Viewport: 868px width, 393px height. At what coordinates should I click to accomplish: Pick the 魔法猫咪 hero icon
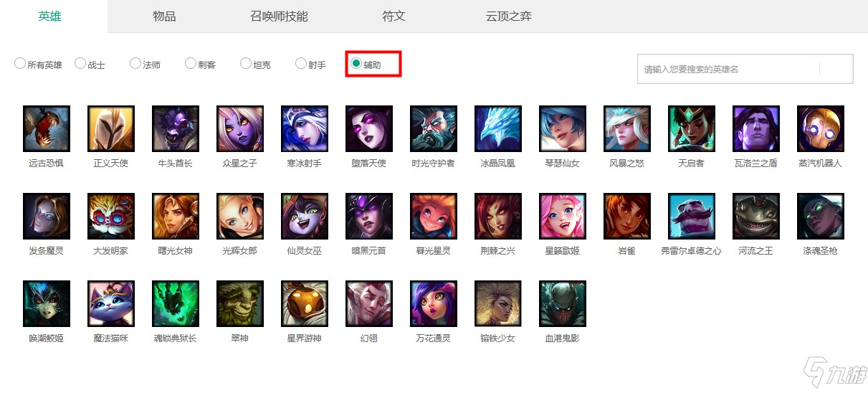pos(111,304)
